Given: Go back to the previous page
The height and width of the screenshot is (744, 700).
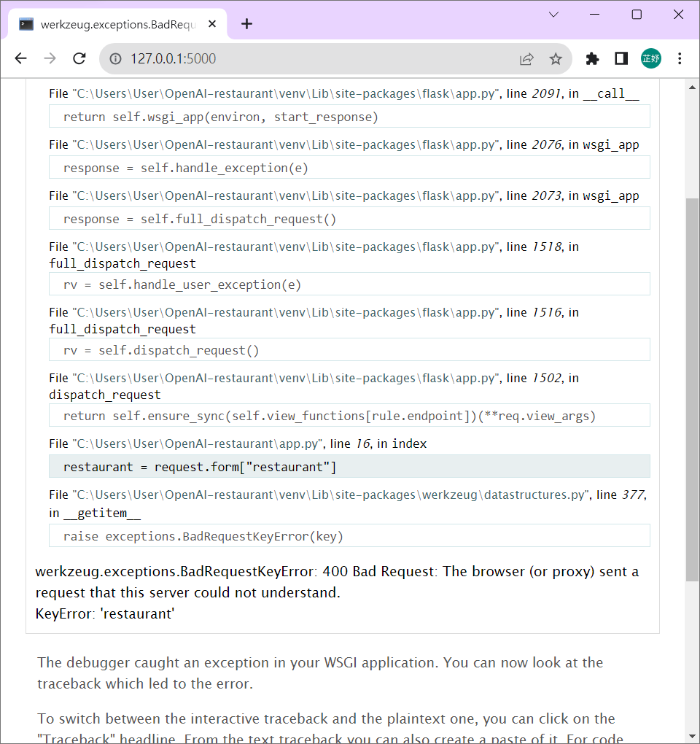Looking at the screenshot, I should [21, 58].
